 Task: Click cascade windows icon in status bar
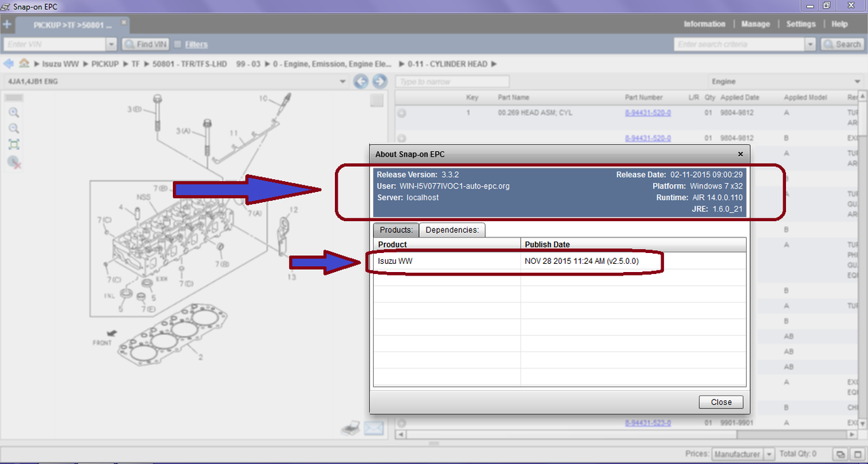coord(840,454)
